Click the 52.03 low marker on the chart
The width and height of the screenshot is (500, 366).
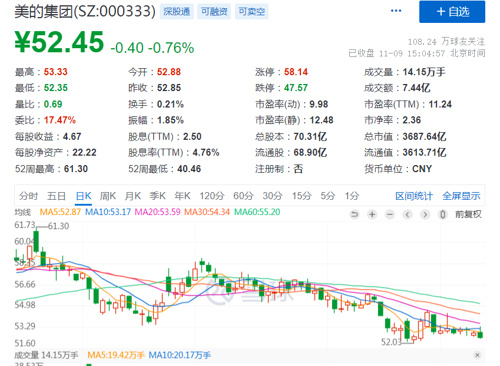tap(391, 342)
